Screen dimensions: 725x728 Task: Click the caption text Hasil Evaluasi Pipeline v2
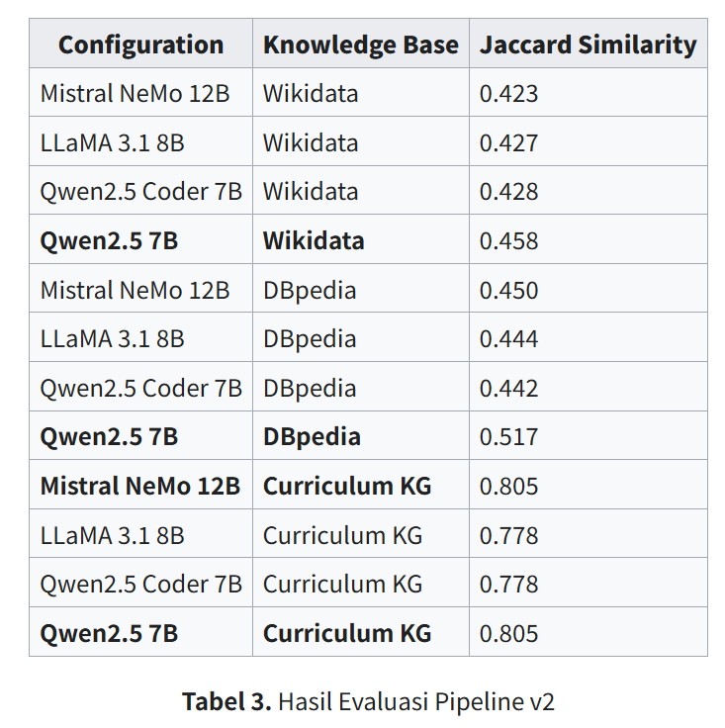tap(415, 702)
